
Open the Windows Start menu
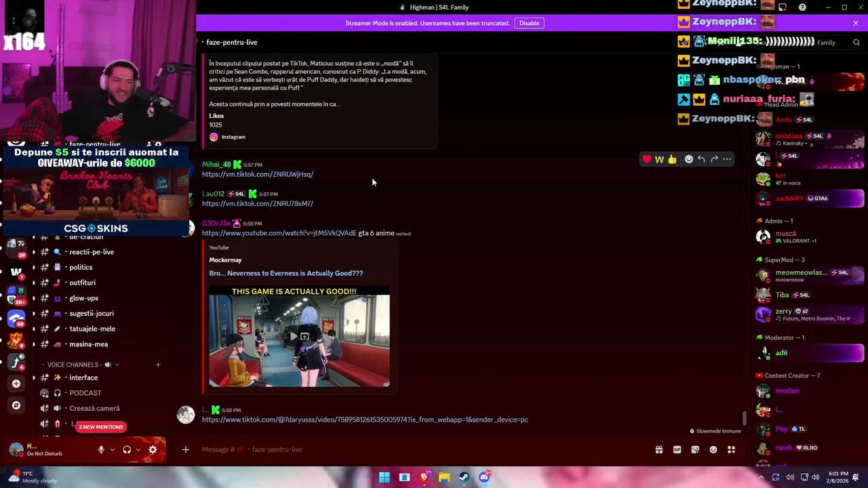pos(384,477)
